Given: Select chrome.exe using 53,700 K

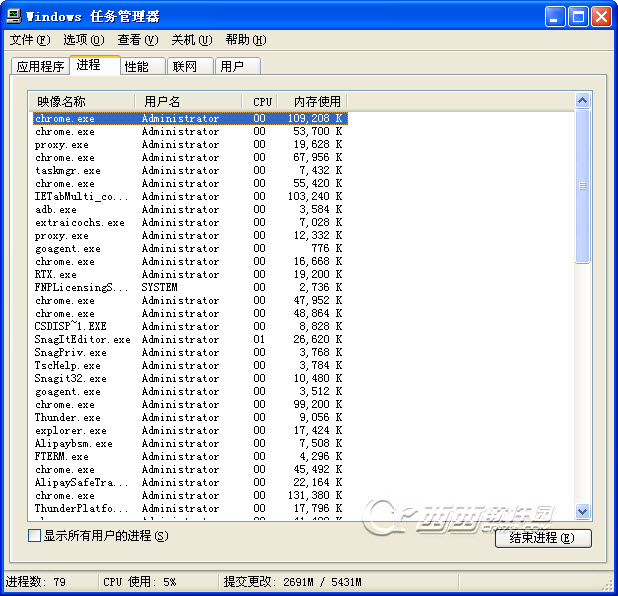Looking at the screenshot, I should click(x=190, y=131).
